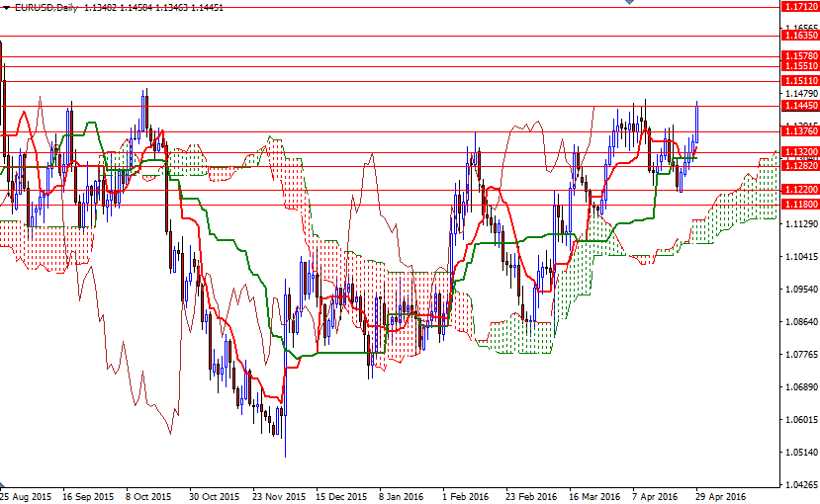The height and width of the screenshot is (504, 820).
Task: Click the 1.04265 price axis value
Action: point(802,484)
